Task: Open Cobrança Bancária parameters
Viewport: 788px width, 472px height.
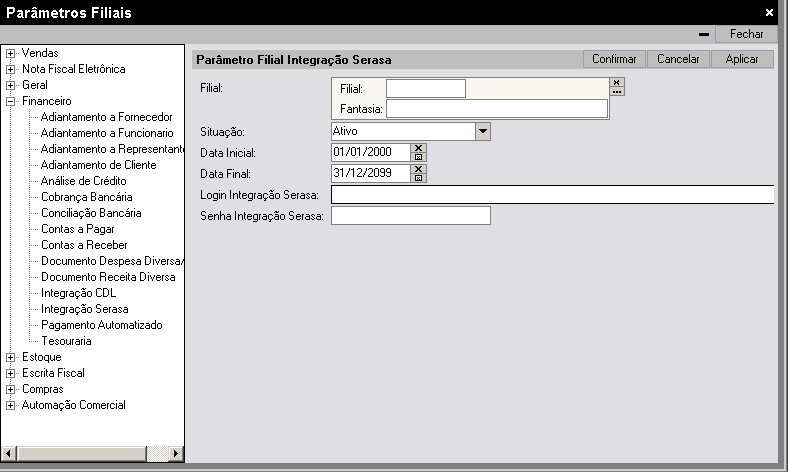Action: coord(86,198)
